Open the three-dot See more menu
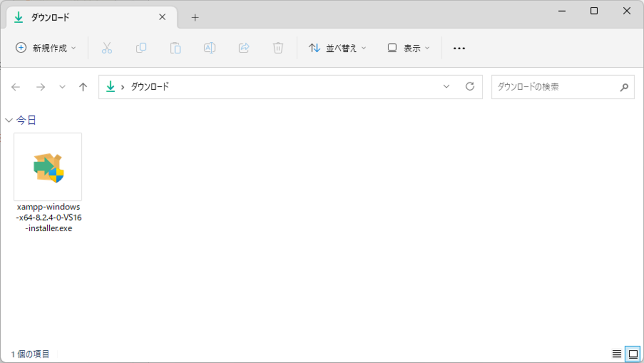The height and width of the screenshot is (363, 644). click(x=459, y=48)
